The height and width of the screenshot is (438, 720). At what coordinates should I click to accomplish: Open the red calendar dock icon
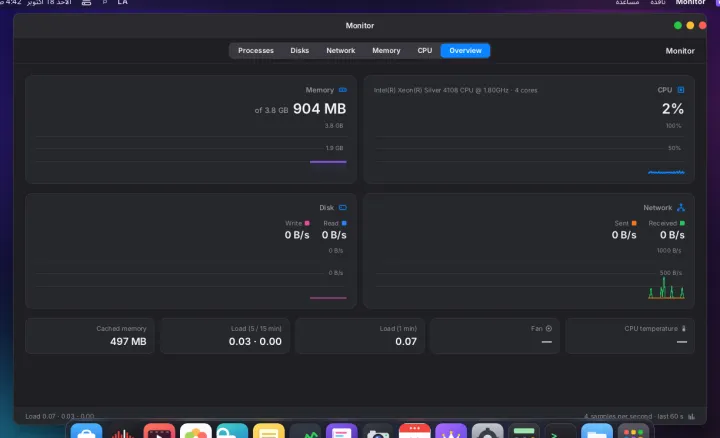415,432
